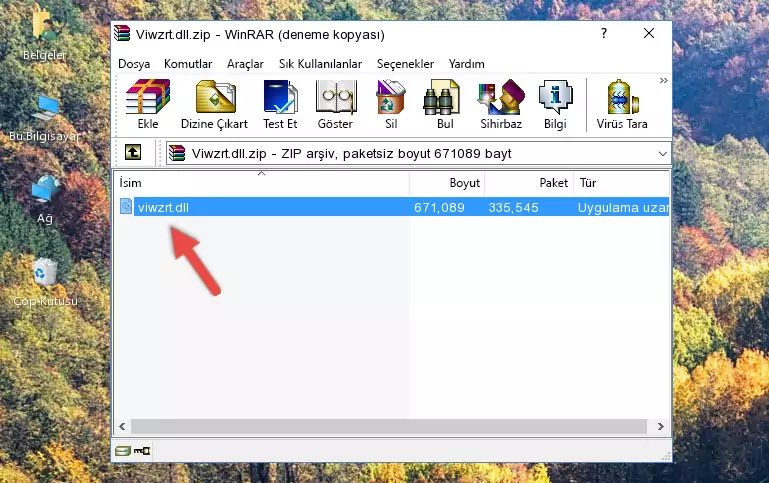769x483 pixels.
Task: Click the Dizine Çıkart extract icon
Action: (215, 97)
